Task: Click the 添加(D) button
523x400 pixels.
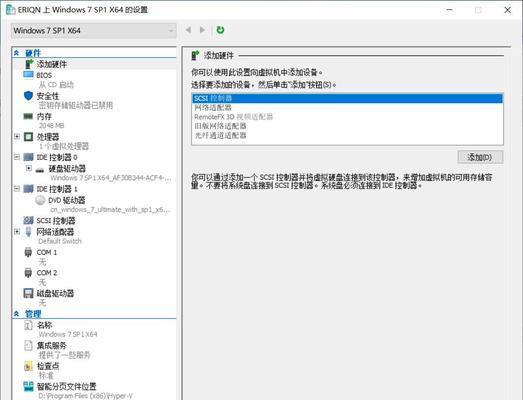Action: click(480, 157)
